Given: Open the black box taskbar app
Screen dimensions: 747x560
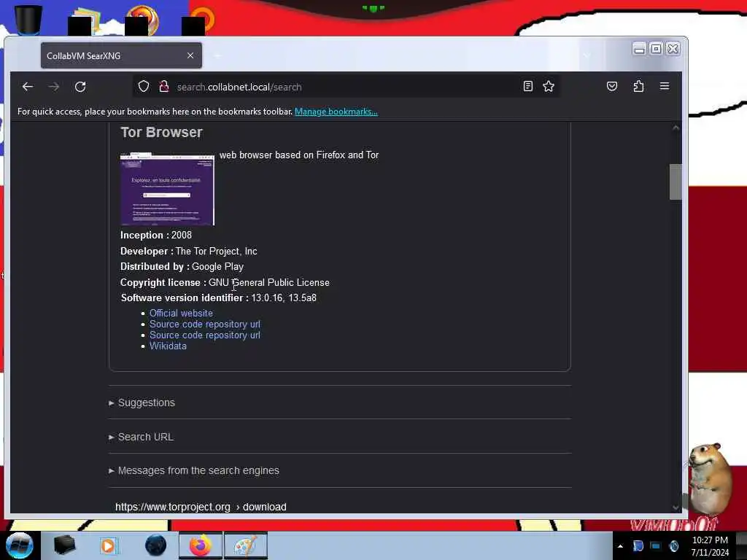Looking at the screenshot, I should [x=64, y=545].
